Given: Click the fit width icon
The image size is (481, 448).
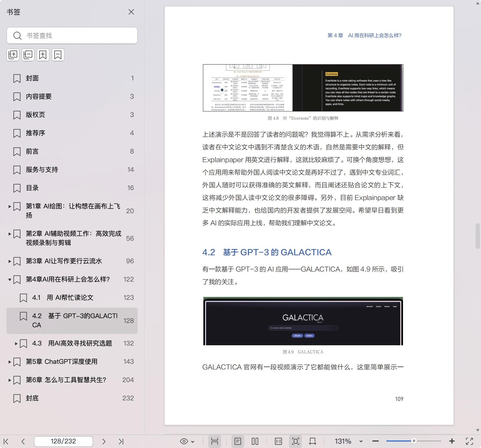Looking at the screenshot, I should coord(313,441).
